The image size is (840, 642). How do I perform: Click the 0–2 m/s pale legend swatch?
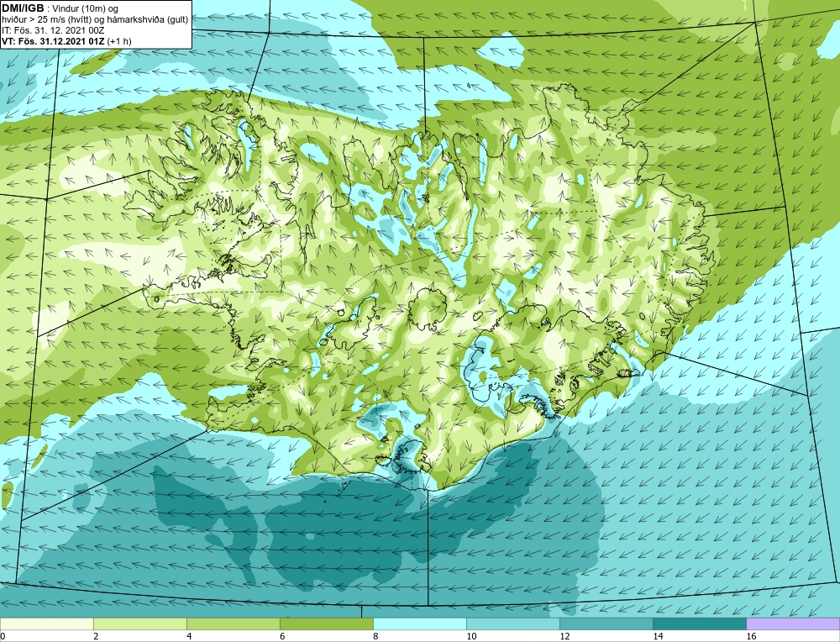[x=46, y=624]
